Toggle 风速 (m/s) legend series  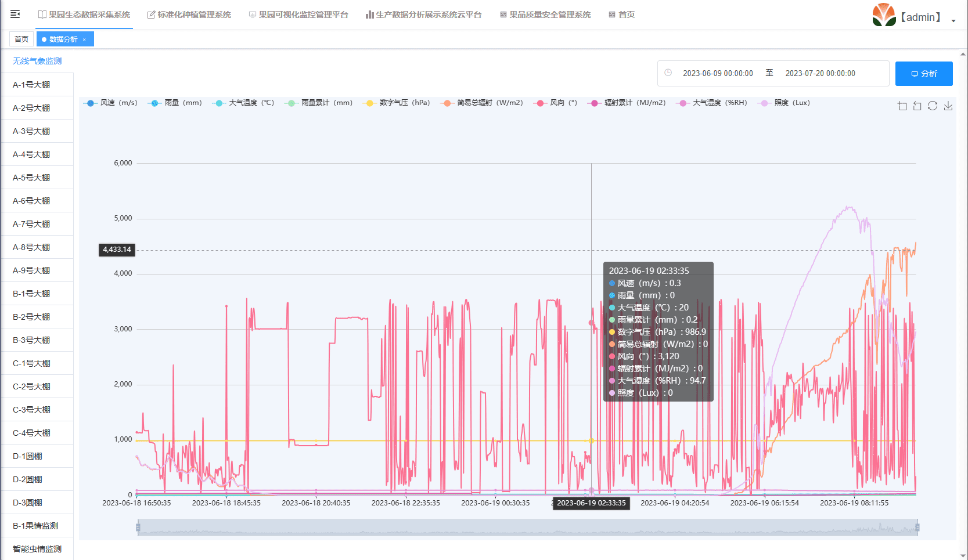click(x=110, y=103)
